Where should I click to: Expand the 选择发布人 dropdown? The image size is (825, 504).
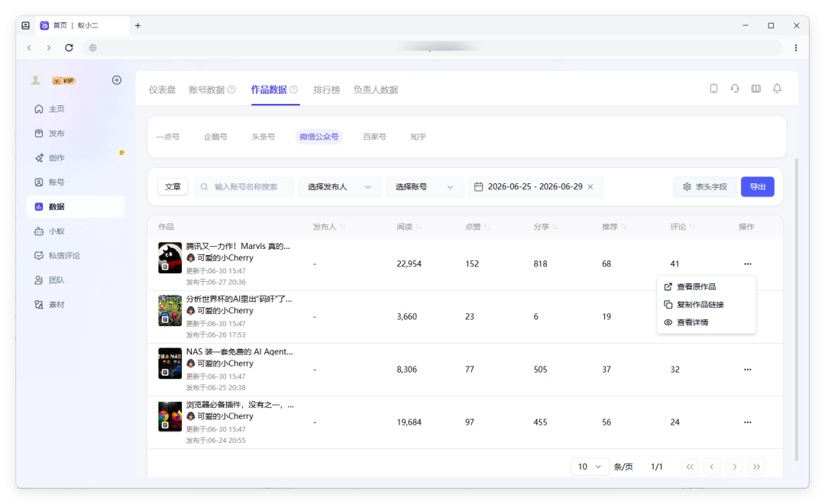point(340,187)
